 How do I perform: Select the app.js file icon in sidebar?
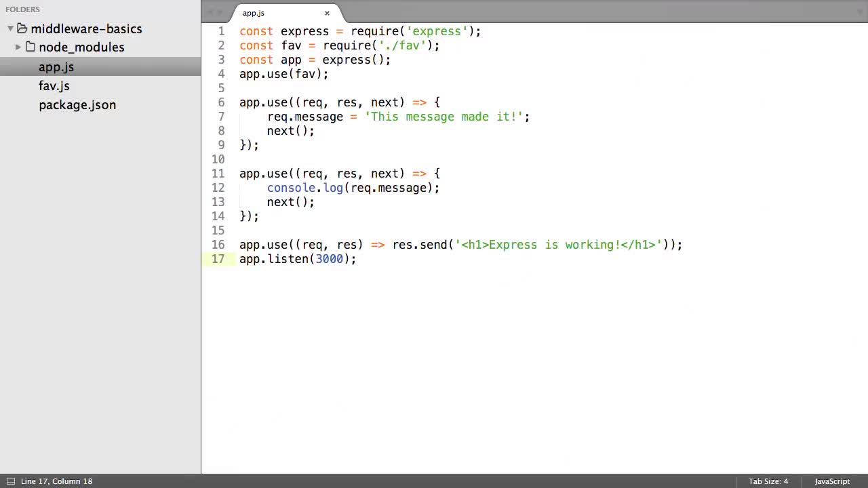point(56,66)
